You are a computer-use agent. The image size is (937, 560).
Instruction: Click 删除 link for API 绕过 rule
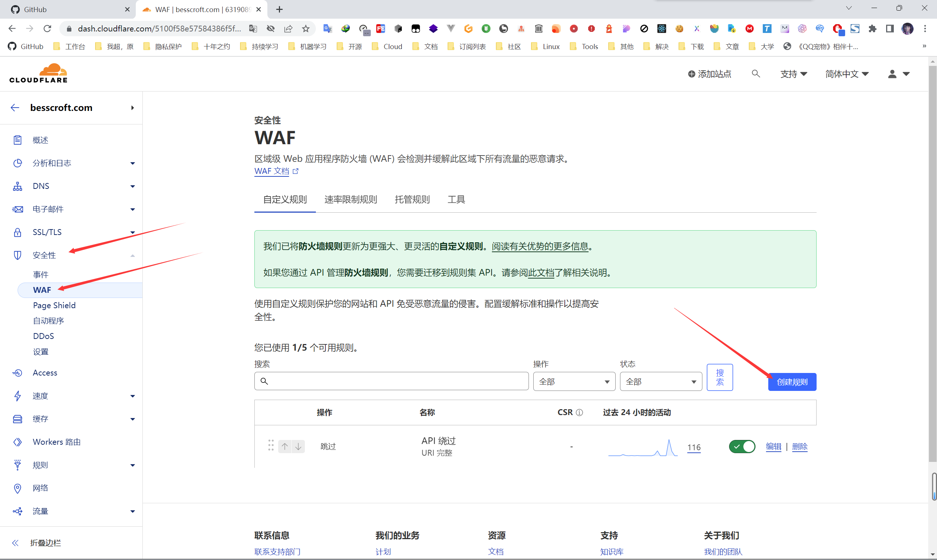[x=800, y=447]
